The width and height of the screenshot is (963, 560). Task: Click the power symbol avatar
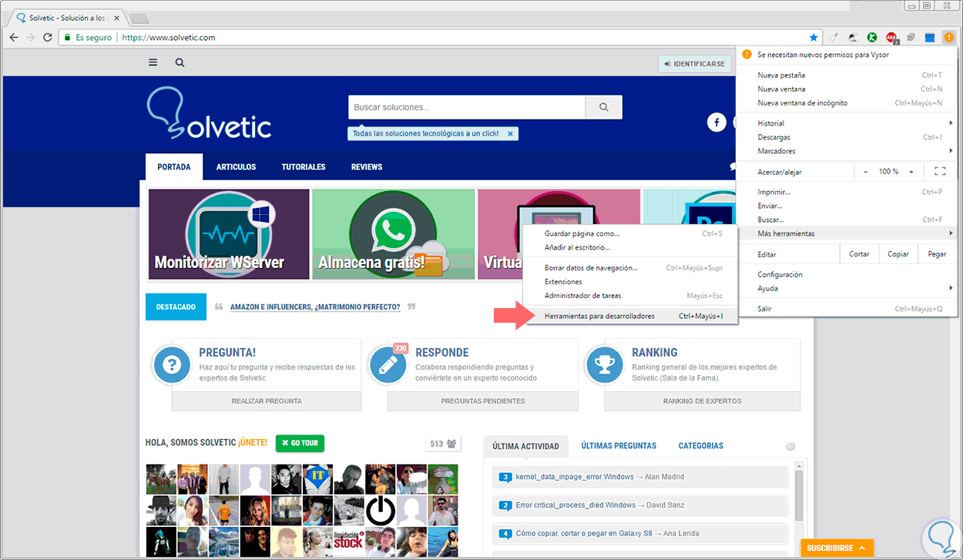click(380, 510)
